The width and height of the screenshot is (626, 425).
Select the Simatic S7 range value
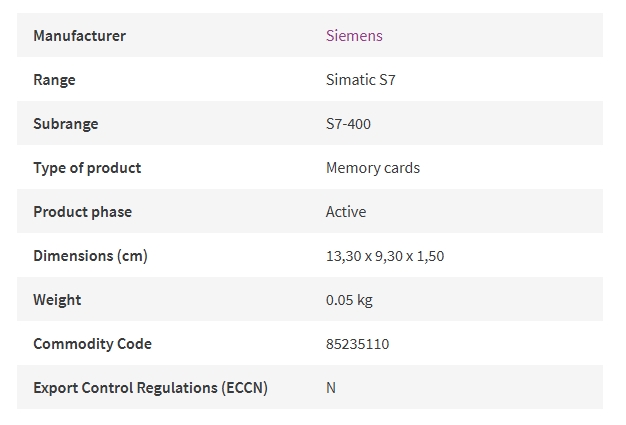tap(361, 79)
